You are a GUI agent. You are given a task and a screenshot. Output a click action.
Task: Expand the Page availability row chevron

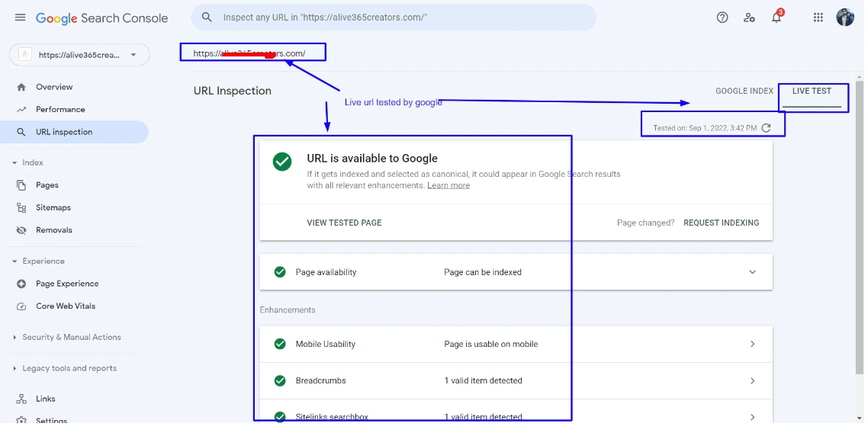(752, 272)
